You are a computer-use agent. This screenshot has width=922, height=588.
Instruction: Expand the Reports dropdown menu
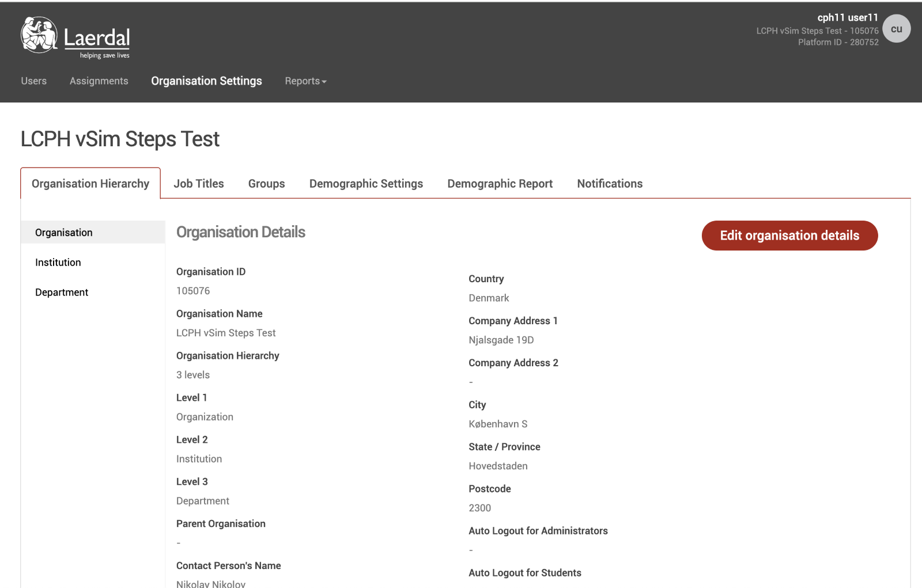pos(305,81)
